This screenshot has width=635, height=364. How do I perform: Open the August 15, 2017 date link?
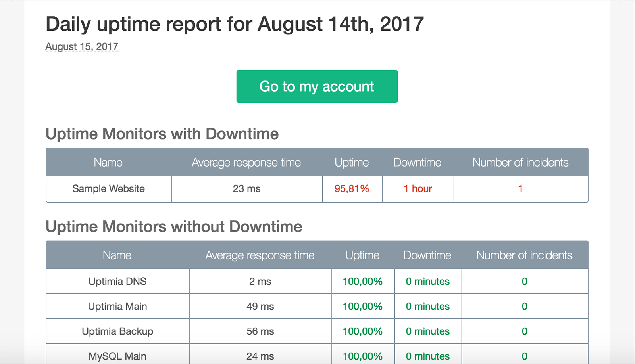pyautogui.click(x=81, y=46)
